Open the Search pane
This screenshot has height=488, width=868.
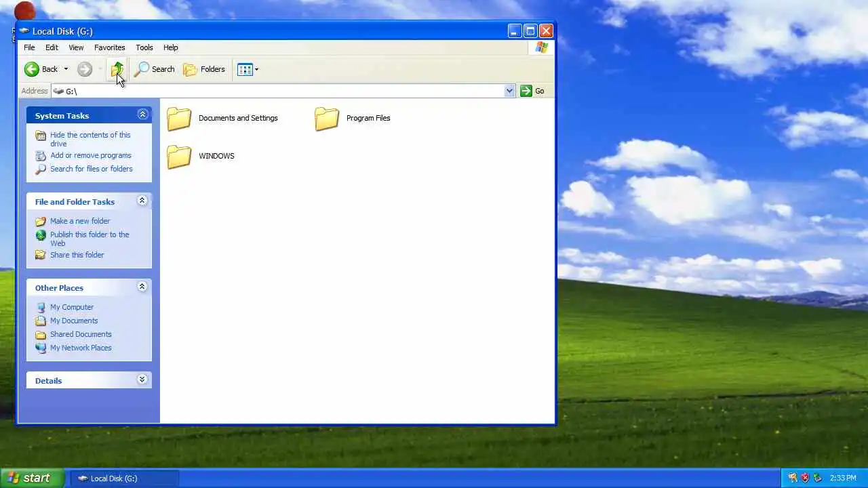[x=155, y=69]
